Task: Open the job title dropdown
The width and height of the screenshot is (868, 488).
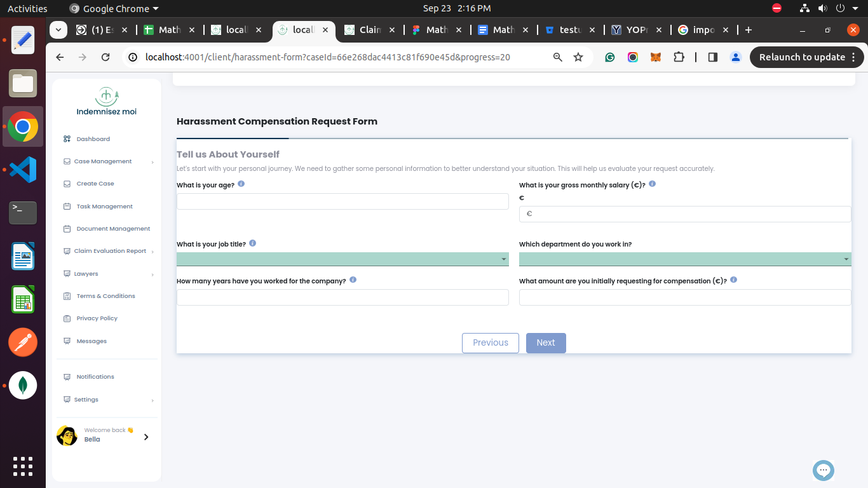Action: pos(342,259)
